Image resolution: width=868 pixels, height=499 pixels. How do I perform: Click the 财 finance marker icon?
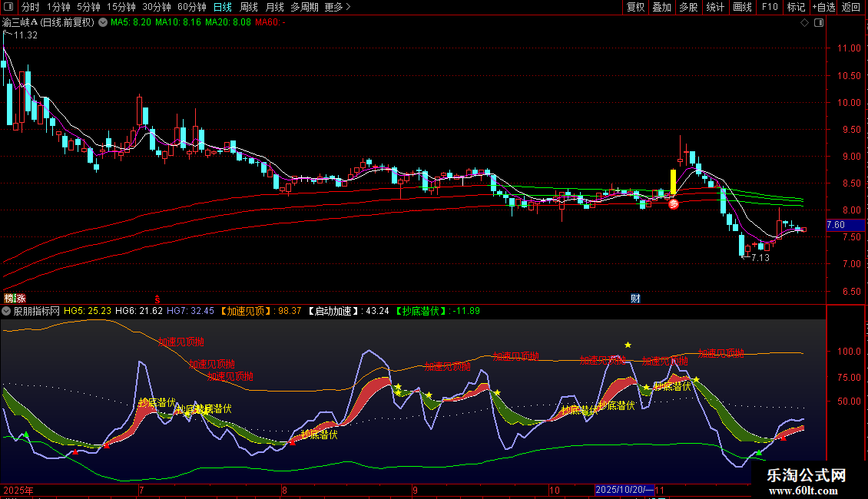click(x=635, y=298)
